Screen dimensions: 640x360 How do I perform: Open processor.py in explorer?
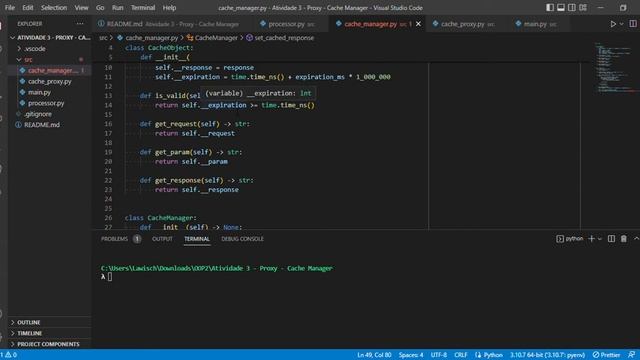[x=50, y=103]
